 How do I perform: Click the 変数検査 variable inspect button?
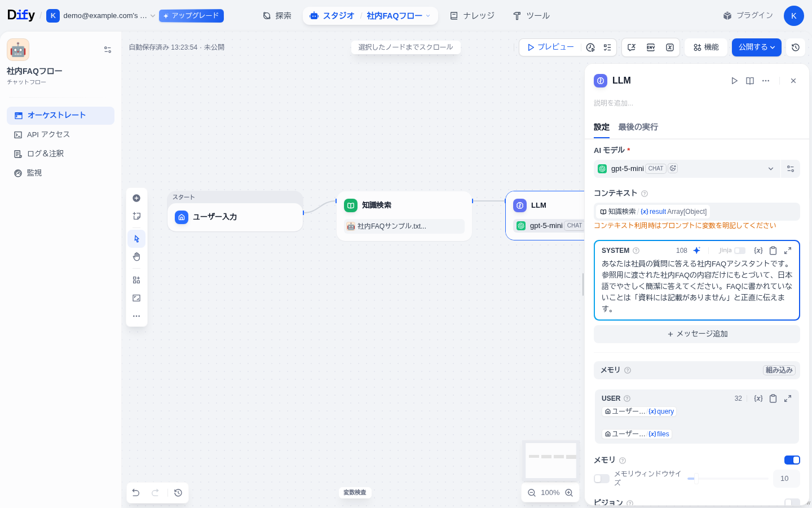(x=355, y=493)
